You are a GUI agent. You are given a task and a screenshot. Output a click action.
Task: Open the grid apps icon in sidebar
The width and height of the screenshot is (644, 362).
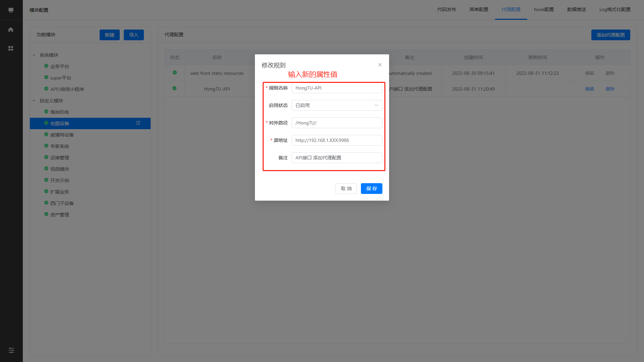11,48
